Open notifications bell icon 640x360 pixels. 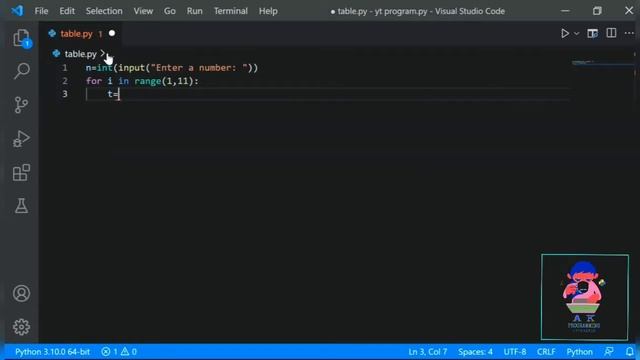pyautogui.click(x=630, y=352)
